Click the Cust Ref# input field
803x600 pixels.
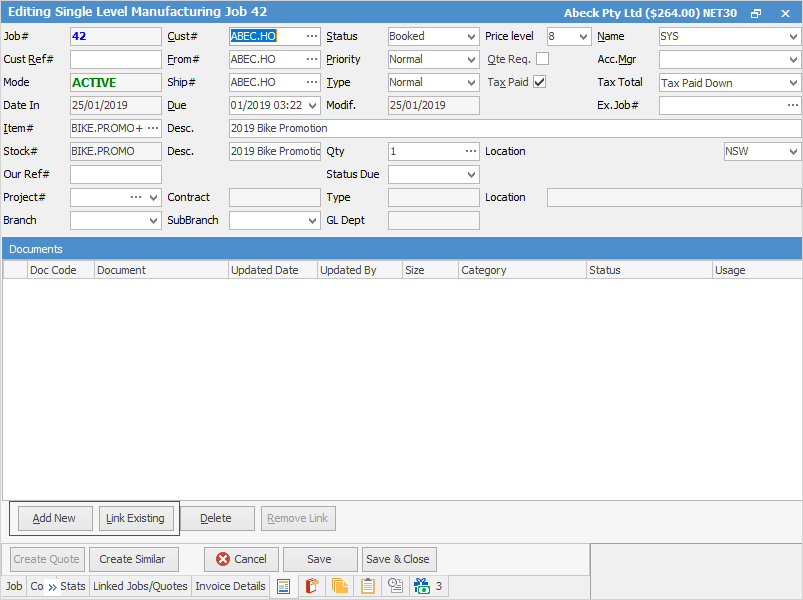(x=115, y=59)
